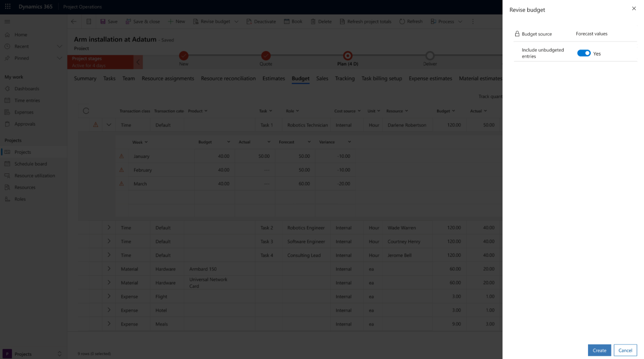Switch to the Summary tab
The image size is (644, 359).
tap(85, 78)
